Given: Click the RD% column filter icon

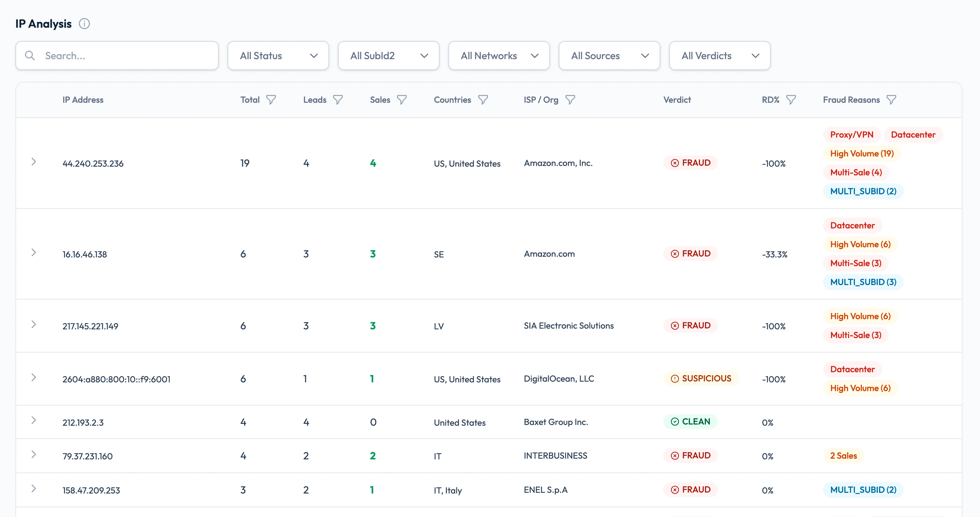Looking at the screenshot, I should coord(791,100).
